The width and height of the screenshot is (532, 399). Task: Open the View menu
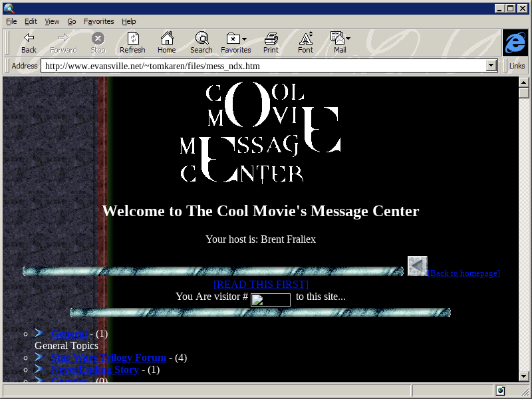[52, 21]
